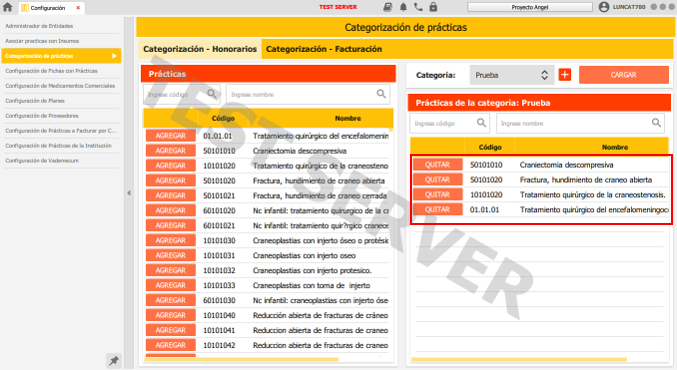Click AGREGAR for code 10101042
This screenshot has width=677, height=370.
pos(171,345)
